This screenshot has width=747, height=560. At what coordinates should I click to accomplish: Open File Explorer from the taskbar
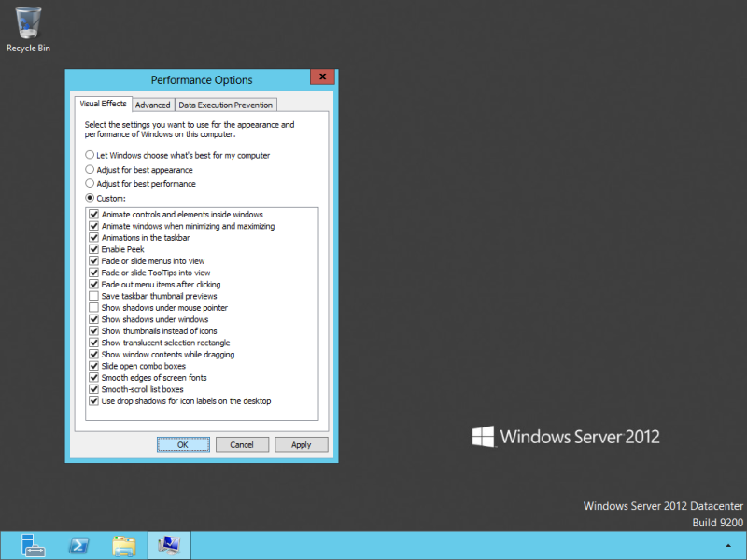[124, 546]
